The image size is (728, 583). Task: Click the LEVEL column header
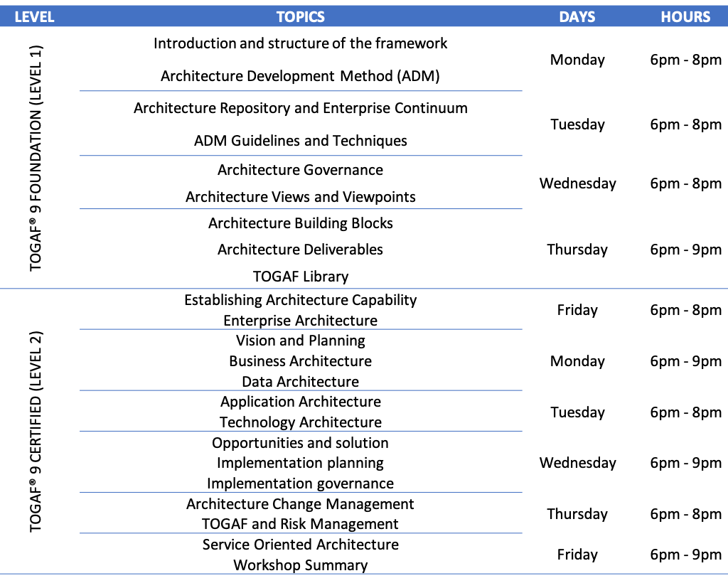34,17
